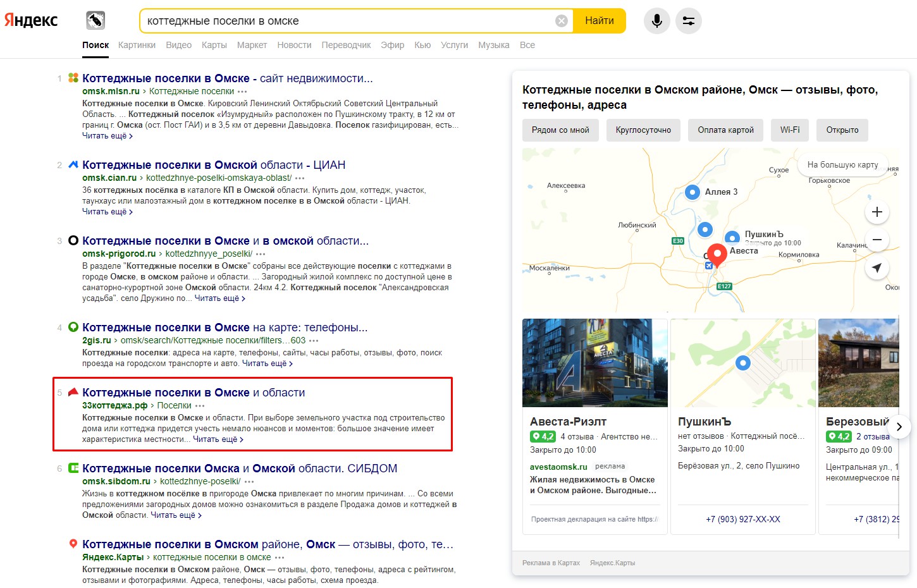The width and height of the screenshot is (917, 588).
Task: Open the Яндекс.Карты footer link
Action: tap(613, 563)
